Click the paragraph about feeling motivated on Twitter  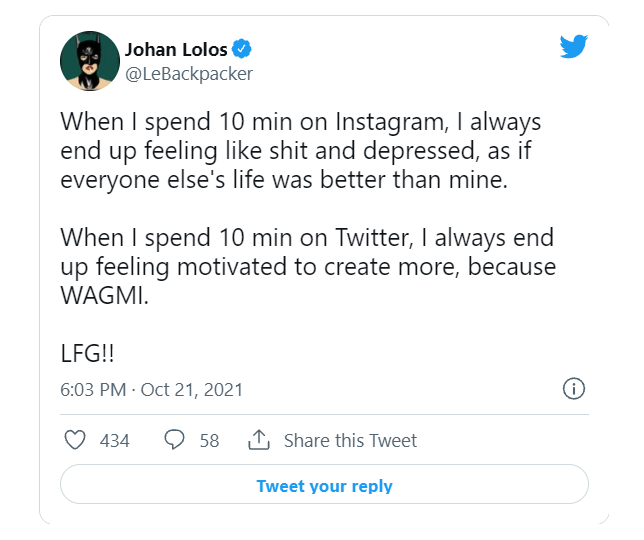[x=308, y=266]
